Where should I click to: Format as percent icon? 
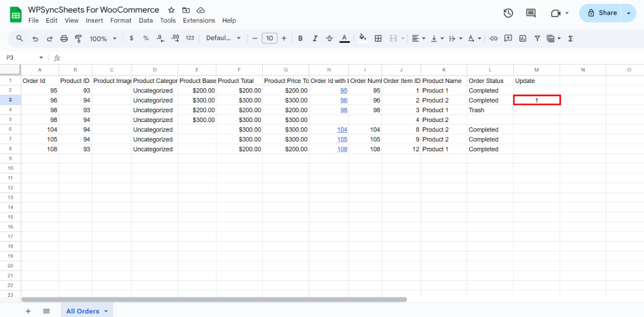tap(146, 38)
